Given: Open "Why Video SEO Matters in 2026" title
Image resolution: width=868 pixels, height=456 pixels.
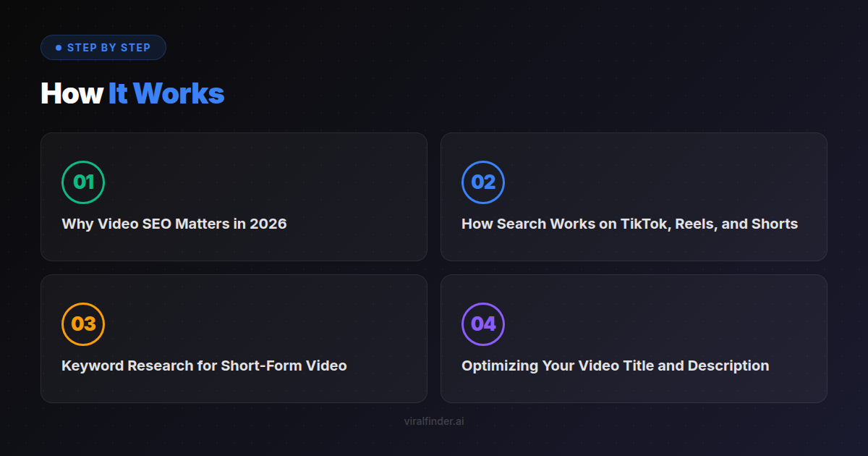Looking at the screenshot, I should pos(174,224).
